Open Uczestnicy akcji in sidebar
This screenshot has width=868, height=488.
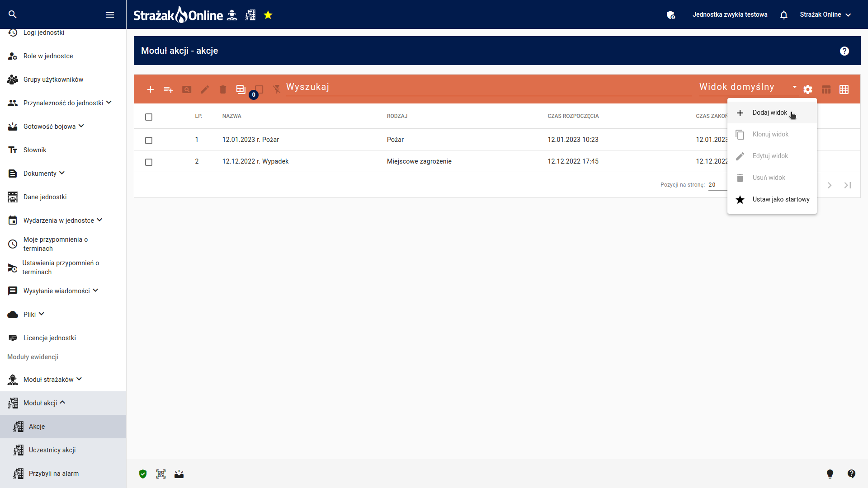[63, 450]
